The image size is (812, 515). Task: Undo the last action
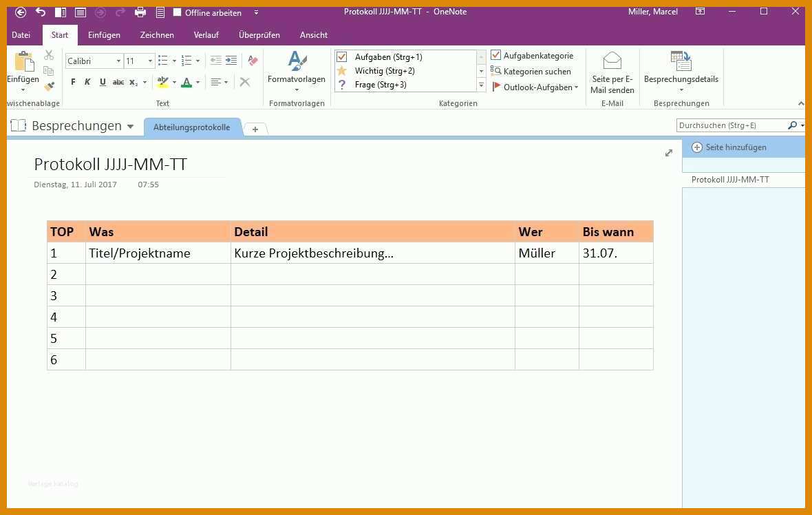pos(41,12)
